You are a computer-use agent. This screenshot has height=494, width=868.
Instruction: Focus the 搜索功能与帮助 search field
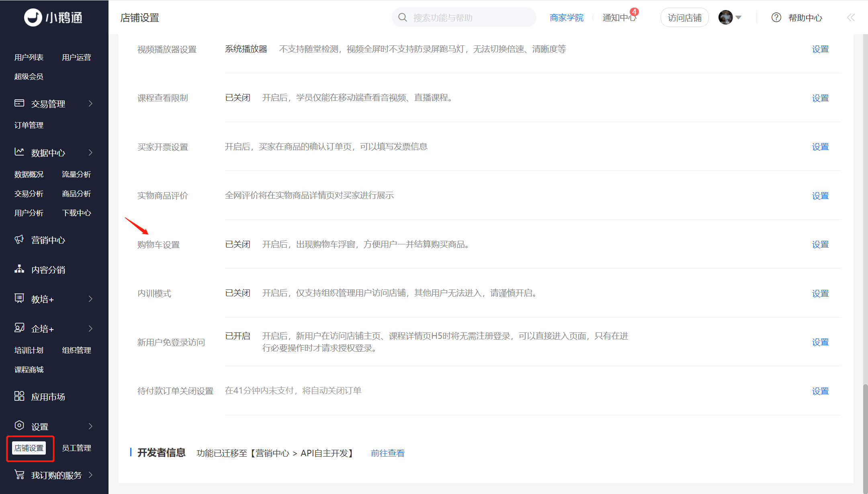point(464,17)
